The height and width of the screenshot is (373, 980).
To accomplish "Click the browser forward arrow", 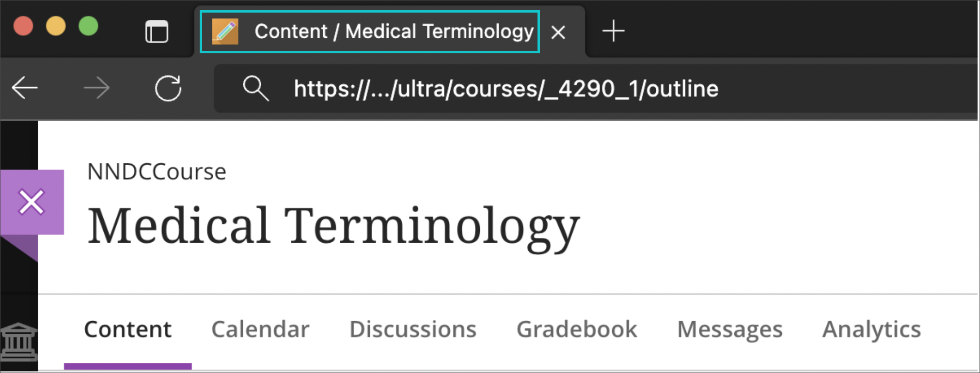I will click(x=96, y=88).
